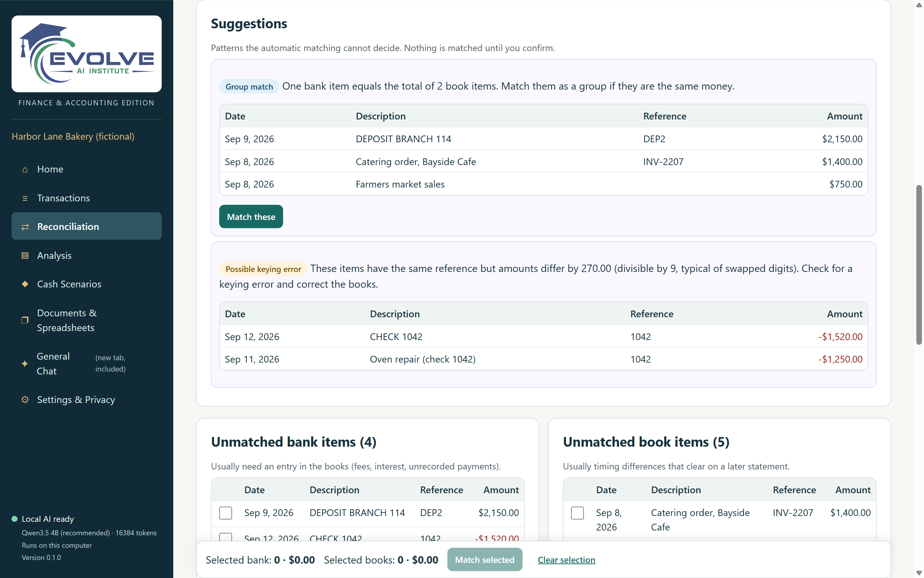This screenshot has width=924, height=578.
Task: Click the Version 0.1.0 label
Action: 41,557
